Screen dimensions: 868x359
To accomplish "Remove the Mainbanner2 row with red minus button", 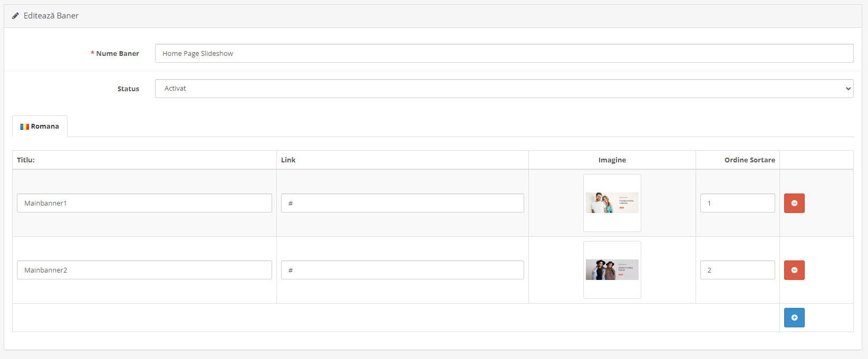I will pos(794,270).
